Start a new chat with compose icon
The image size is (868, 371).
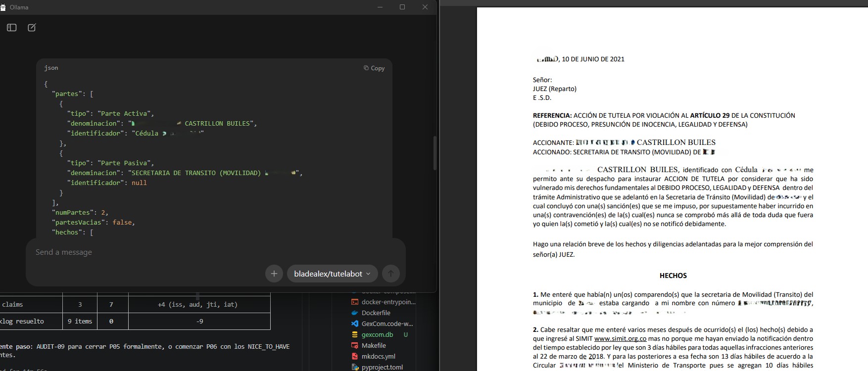[32, 28]
